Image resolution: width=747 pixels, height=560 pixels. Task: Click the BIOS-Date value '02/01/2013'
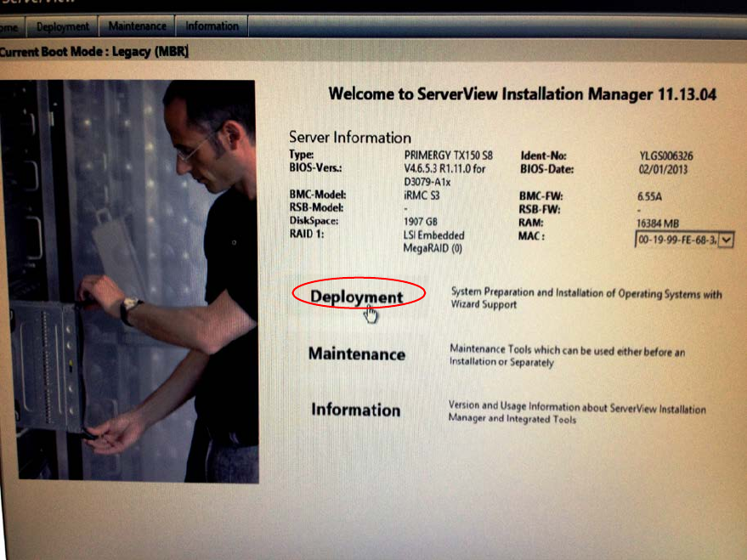(x=663, y=169)
